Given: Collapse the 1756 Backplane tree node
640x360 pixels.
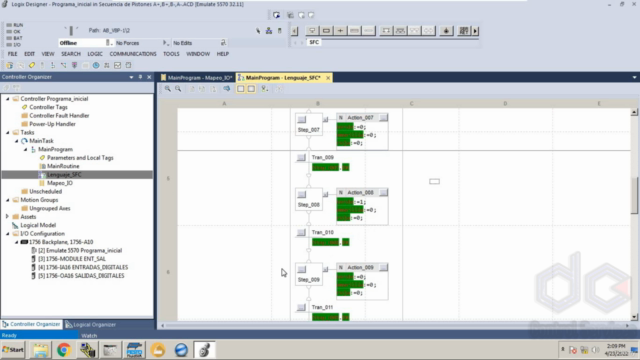Looking at the screenshot, I should (x=16, y=242).
